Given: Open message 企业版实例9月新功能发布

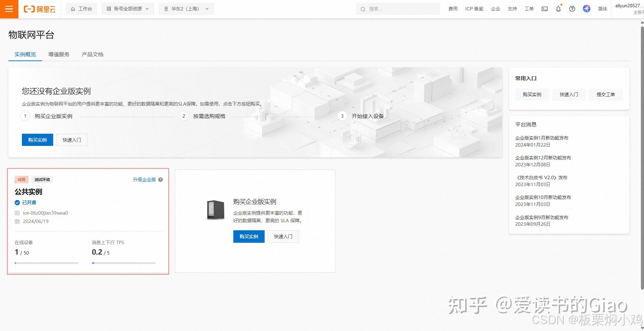Looking at the screenshot, I should point(542,217).
